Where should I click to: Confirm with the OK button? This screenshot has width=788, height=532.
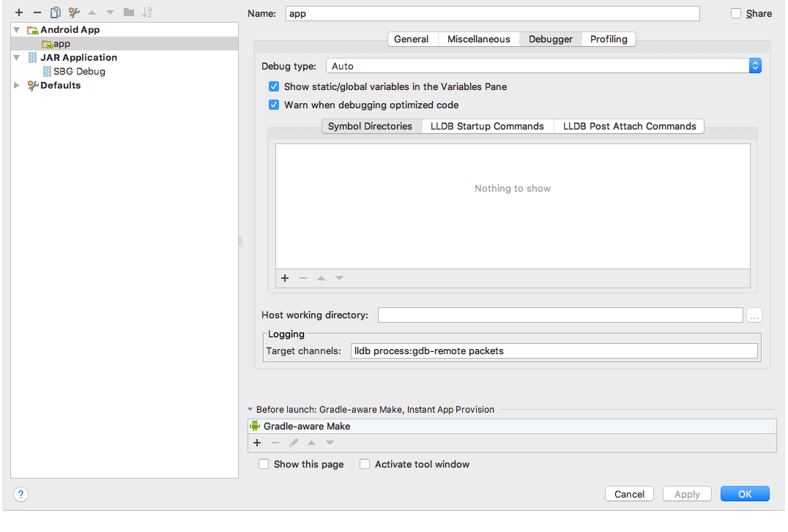click(x=745, y=495)
